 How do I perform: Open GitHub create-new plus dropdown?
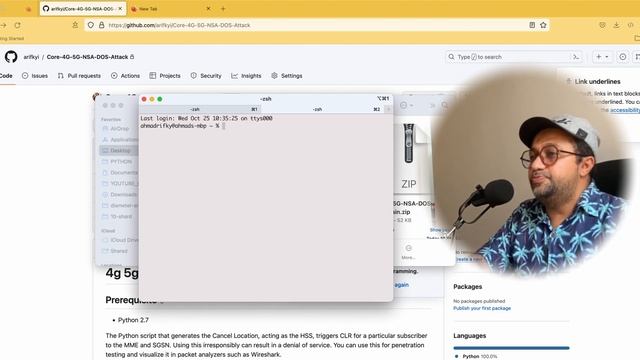(x=602, y=57)
